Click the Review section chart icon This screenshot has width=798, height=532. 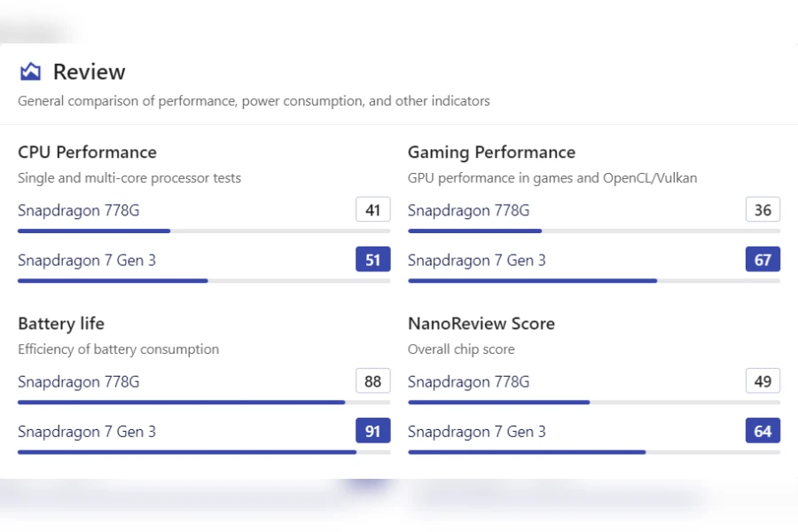tap(30, 72)
